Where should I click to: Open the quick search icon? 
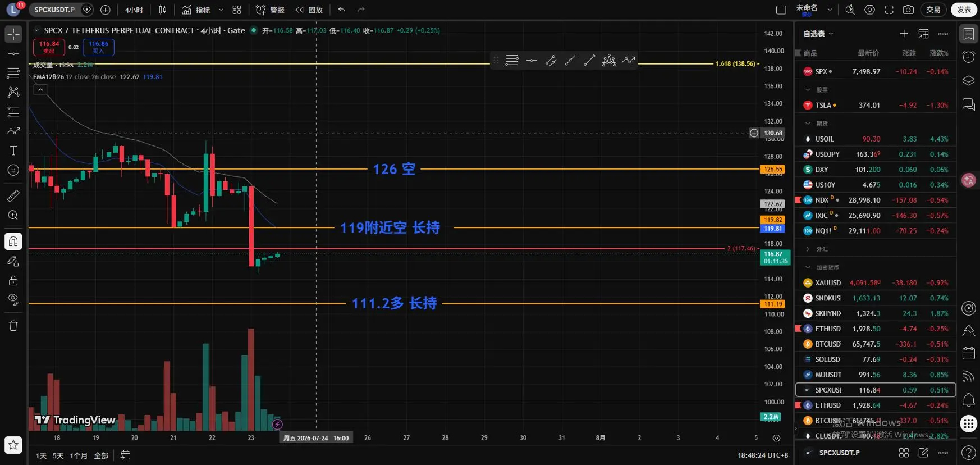pyautogui.click(x=850, y=10)
